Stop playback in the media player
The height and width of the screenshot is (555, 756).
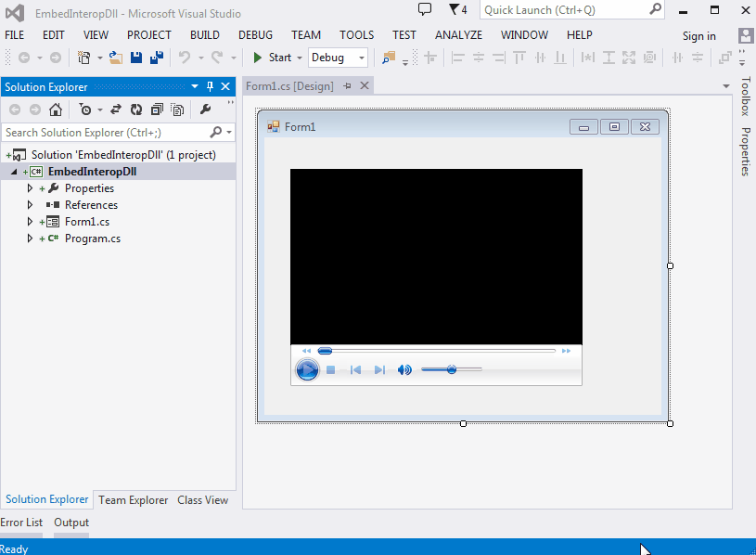click(331, 369)
